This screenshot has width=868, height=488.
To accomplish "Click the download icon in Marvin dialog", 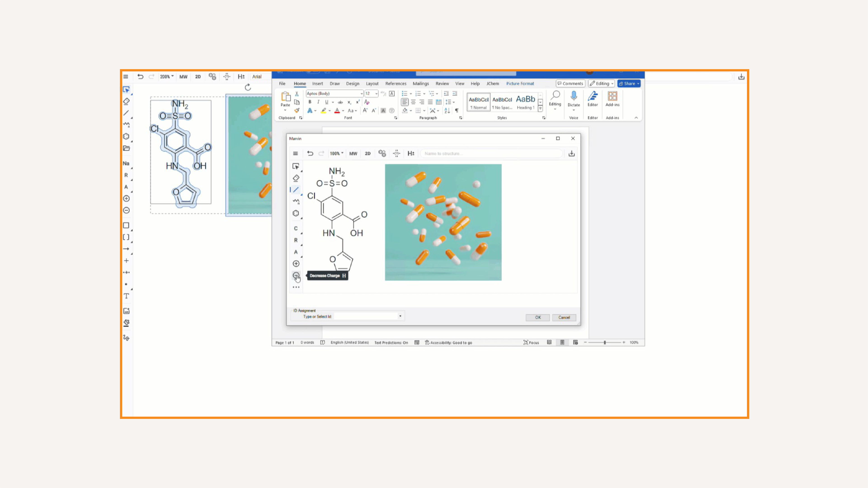I will point(572,153).
